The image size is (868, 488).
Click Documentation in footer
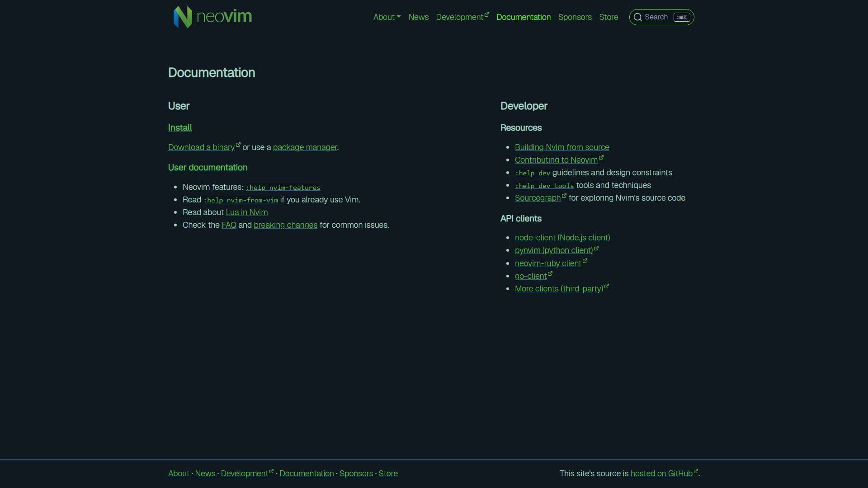[x=307, y=474]
